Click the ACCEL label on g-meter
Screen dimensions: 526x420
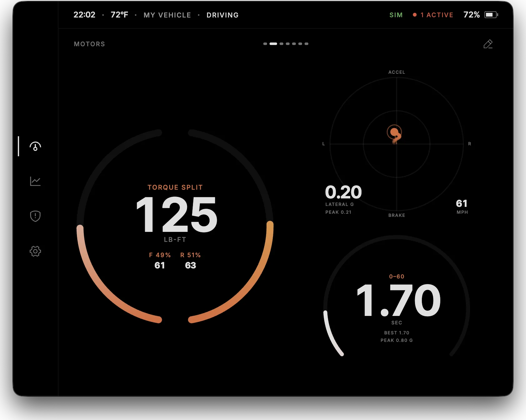click(397, 72)
